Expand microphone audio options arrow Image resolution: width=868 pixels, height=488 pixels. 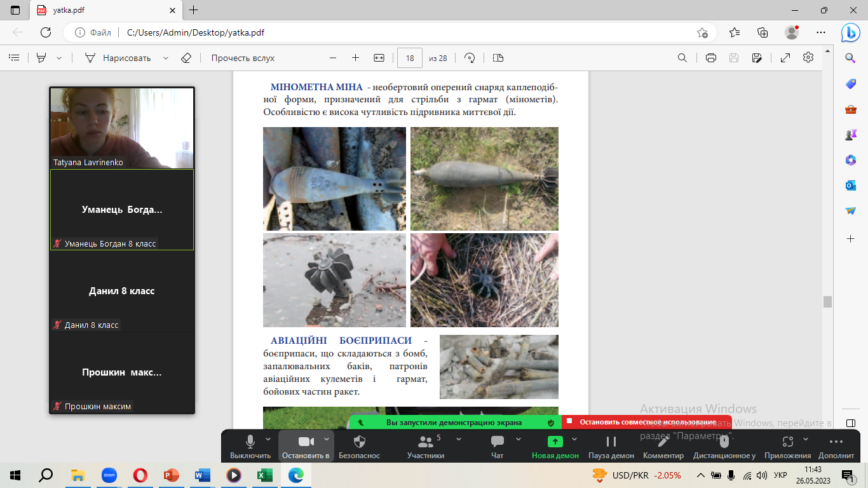point(268,439)
